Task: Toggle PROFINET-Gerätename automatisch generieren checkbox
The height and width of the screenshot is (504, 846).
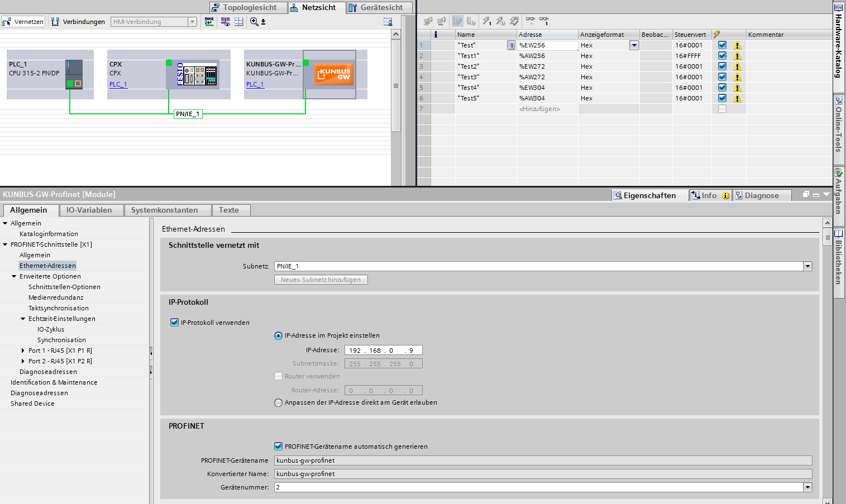Action: [278, 446]
